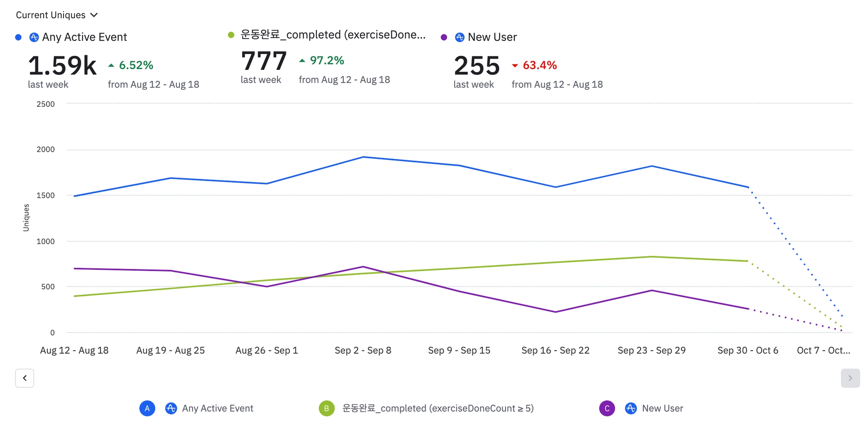Click the 1.59k uniques value

62,66
